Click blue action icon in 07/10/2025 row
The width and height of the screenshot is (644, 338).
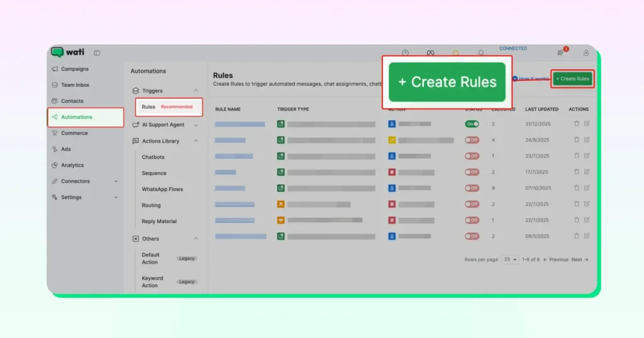coord(392,188)
